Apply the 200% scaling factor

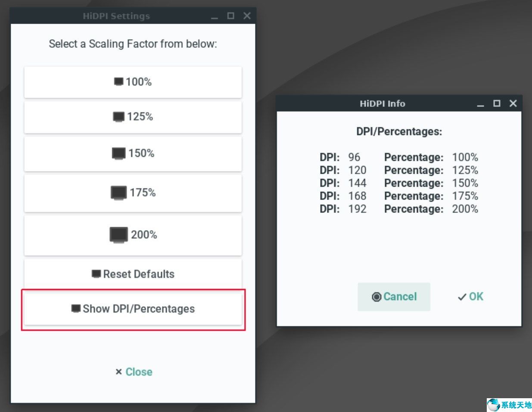tap(133, 235)
